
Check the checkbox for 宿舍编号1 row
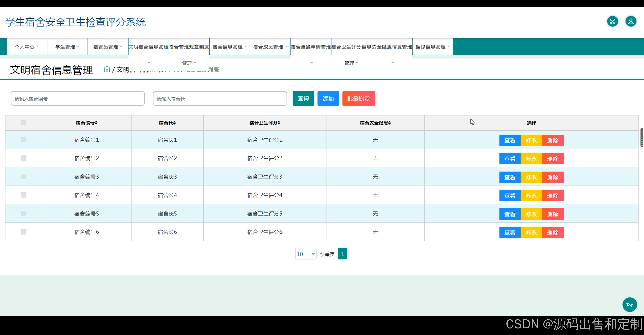(24, 140)
